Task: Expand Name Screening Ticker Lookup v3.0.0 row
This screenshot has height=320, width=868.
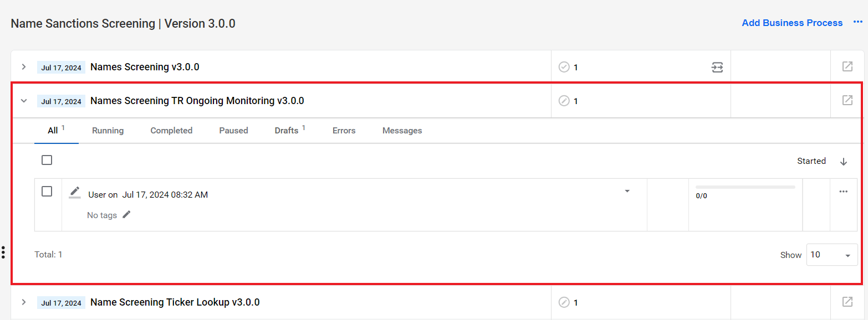Action: pos(24,302)
